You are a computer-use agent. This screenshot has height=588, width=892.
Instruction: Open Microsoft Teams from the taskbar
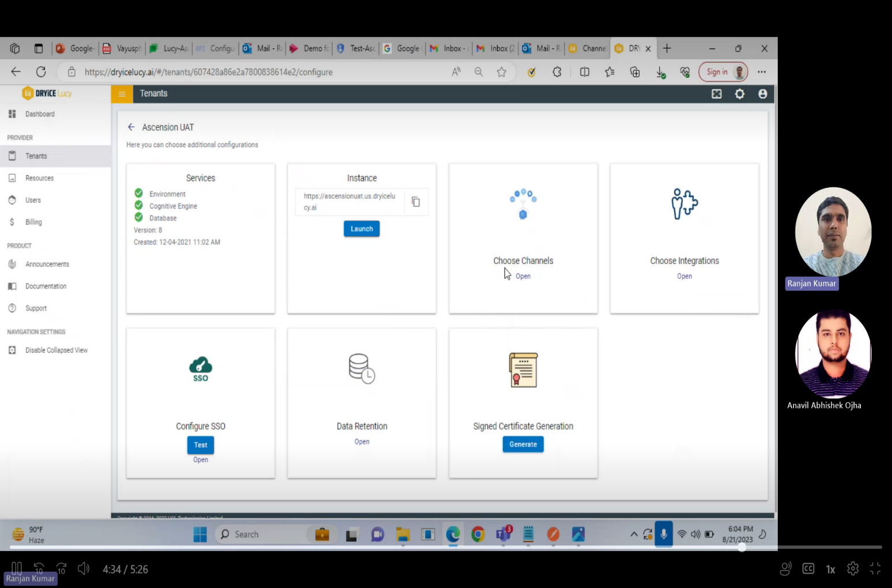click(x=503, y=534)
